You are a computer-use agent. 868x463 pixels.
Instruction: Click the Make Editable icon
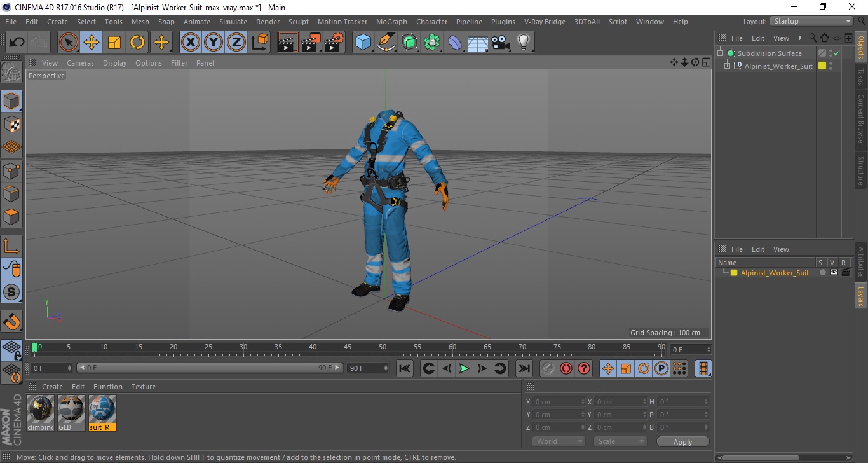(x=11, y=72)
